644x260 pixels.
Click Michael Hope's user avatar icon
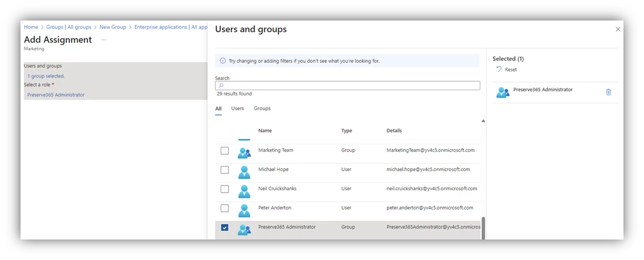244,172
